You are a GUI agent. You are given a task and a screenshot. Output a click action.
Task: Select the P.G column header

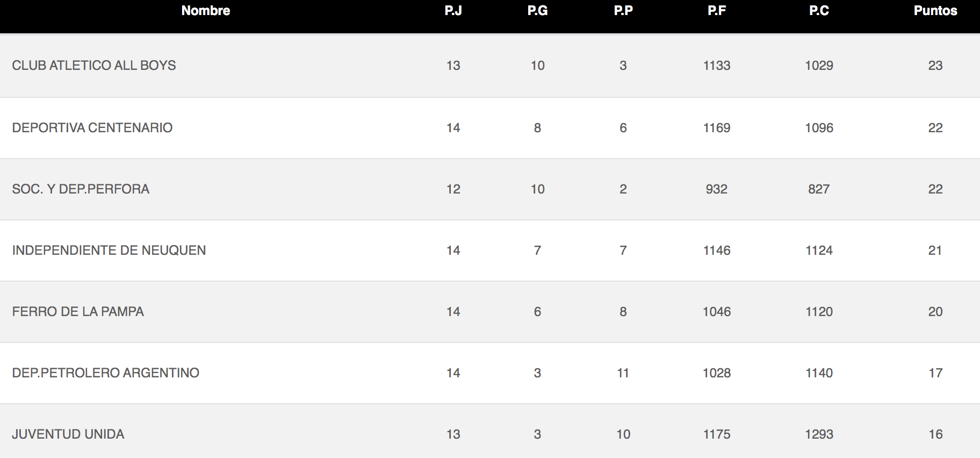(x=538, y=11)
